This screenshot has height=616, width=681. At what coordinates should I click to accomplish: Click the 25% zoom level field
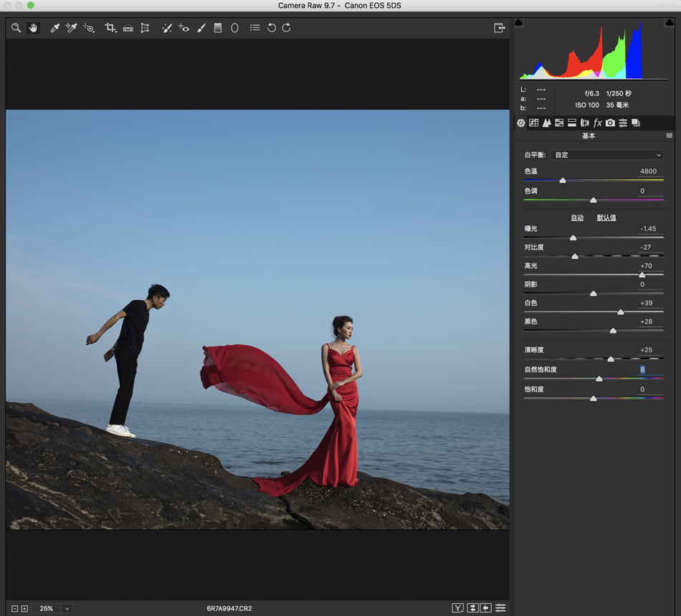tap(46, 609)
